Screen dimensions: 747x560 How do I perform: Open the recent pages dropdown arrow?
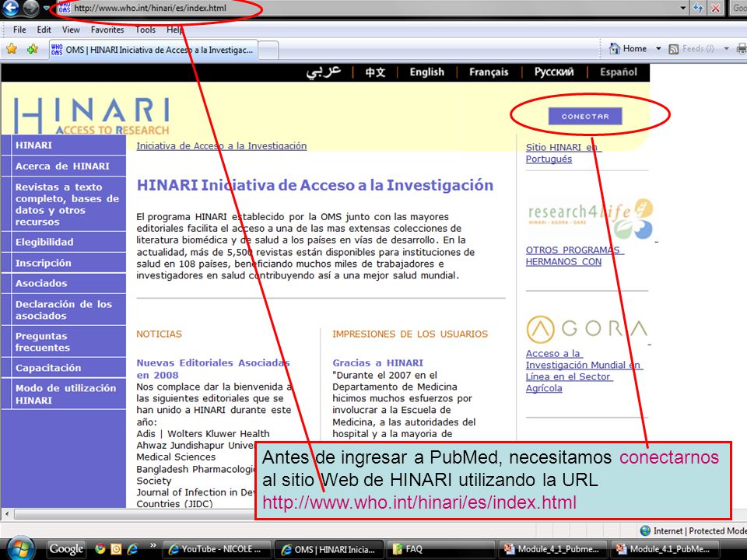pyautogui.click(x=46, y=8)
